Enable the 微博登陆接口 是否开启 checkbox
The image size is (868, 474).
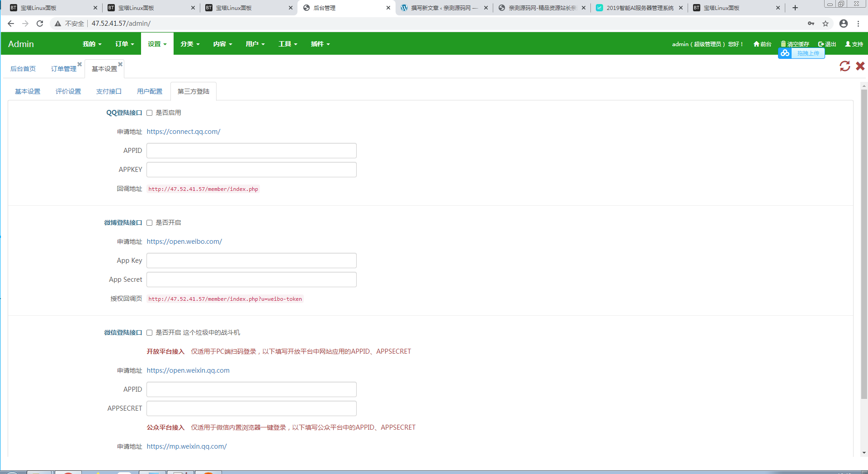pyautogui.click(x=149, y=223)
